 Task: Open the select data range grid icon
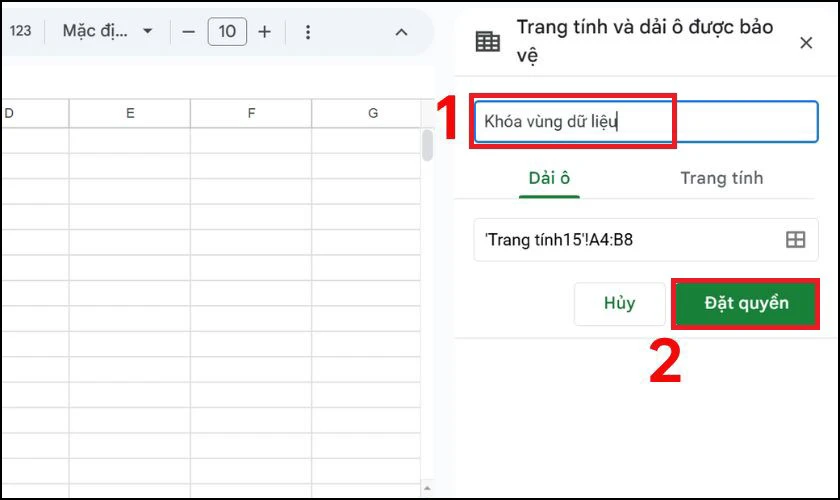pyautogui.click(x=796, y=240)
